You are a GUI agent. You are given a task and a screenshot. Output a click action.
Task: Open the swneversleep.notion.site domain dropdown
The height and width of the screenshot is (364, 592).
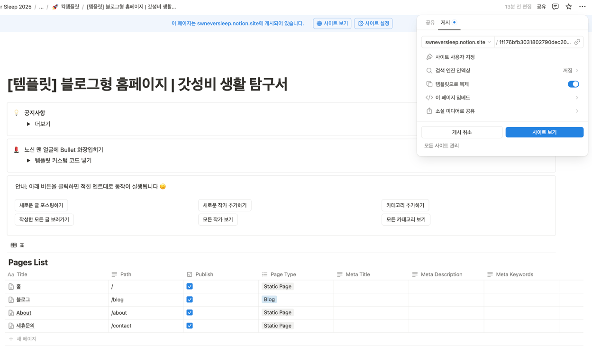[x=458, y=42]
